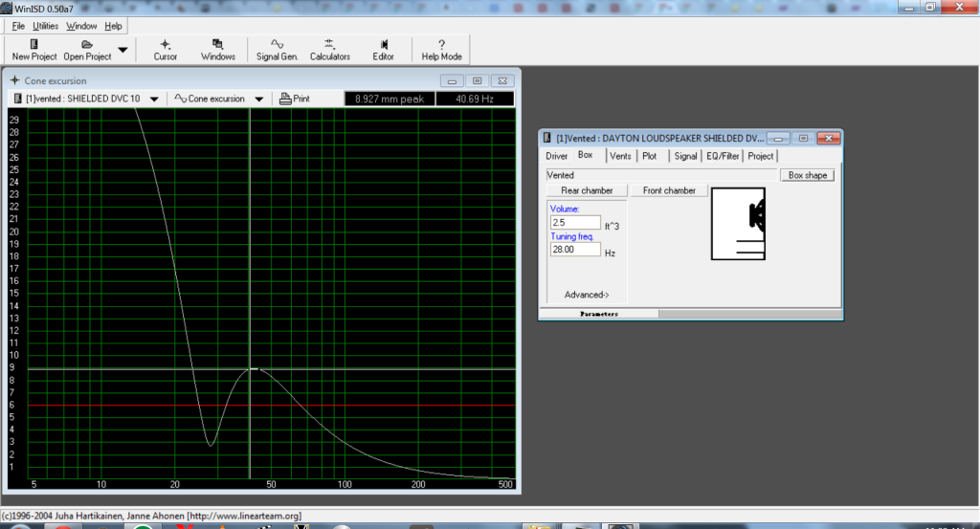Click the vented box diagram thumbnail
980x529 pixels.
738,224
